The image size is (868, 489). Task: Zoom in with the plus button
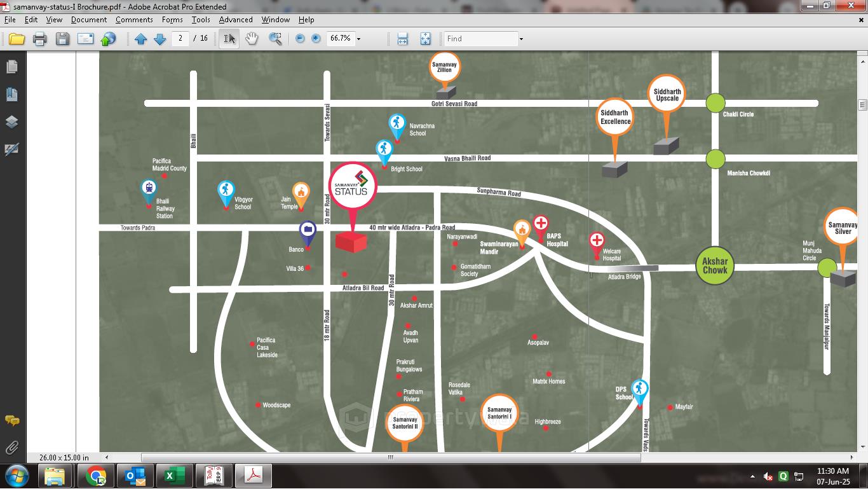click(316, 39)
